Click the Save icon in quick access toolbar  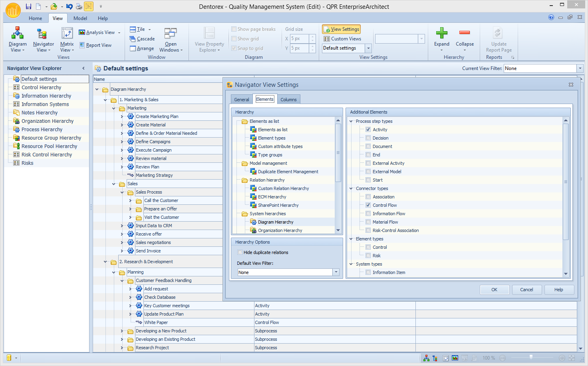click(28, 6)
